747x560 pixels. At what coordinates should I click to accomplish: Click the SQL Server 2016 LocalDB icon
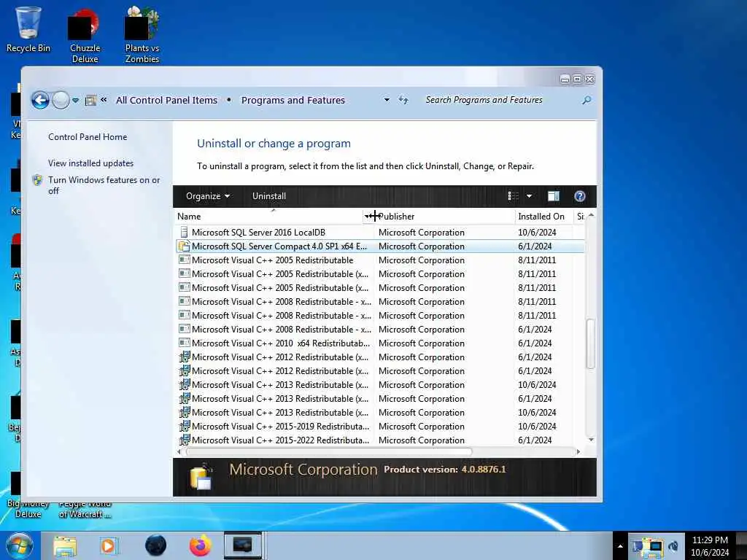pos(184,232)
